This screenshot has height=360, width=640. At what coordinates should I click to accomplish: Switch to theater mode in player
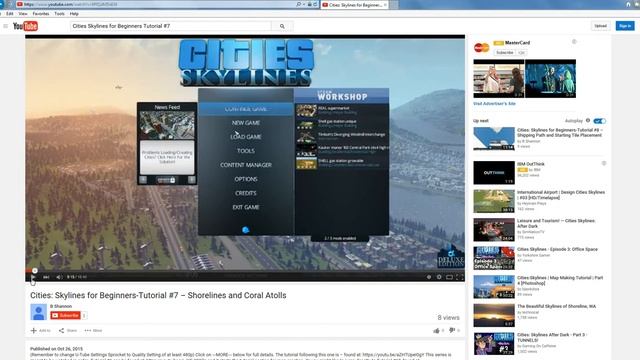coord(449,277)
